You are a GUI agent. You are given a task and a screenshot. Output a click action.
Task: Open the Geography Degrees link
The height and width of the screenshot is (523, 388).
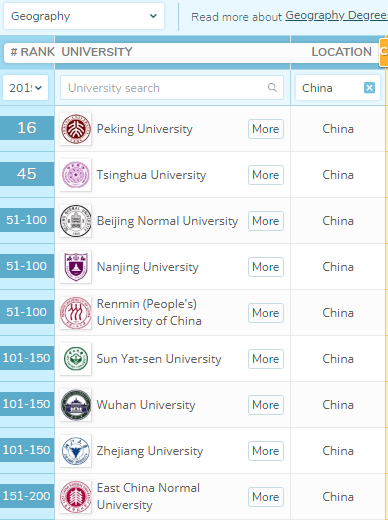click(x=337, y=15)
